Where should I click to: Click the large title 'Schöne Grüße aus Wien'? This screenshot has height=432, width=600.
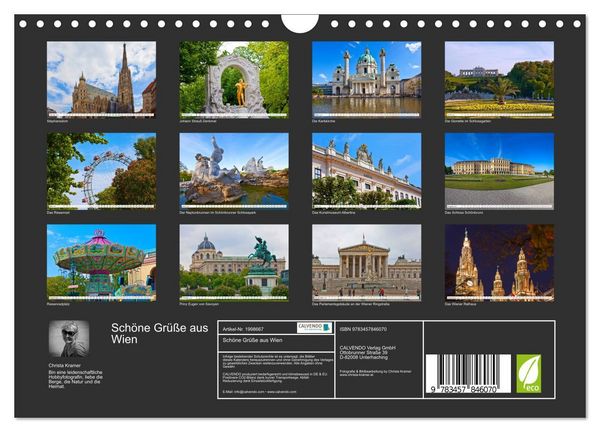(160, 333)
